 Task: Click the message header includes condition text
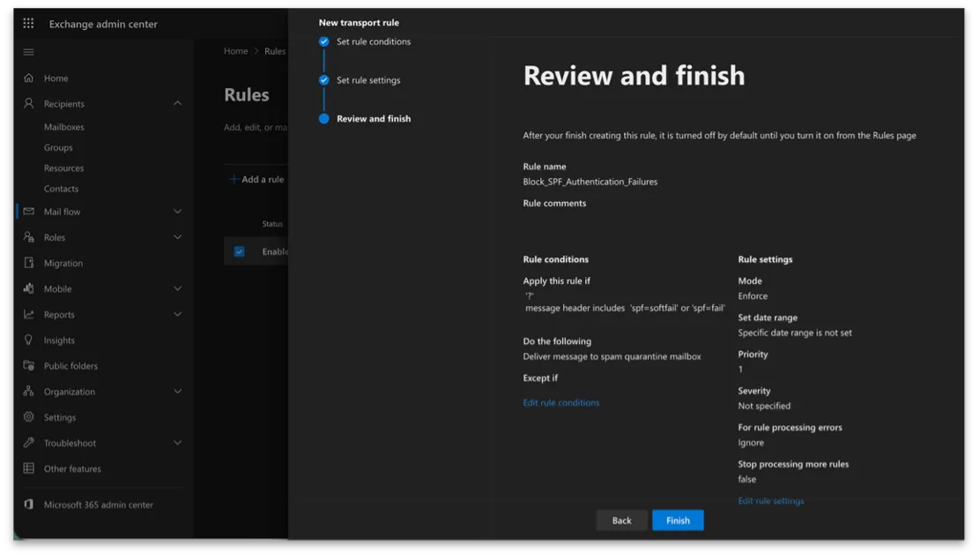pos(626,309)
